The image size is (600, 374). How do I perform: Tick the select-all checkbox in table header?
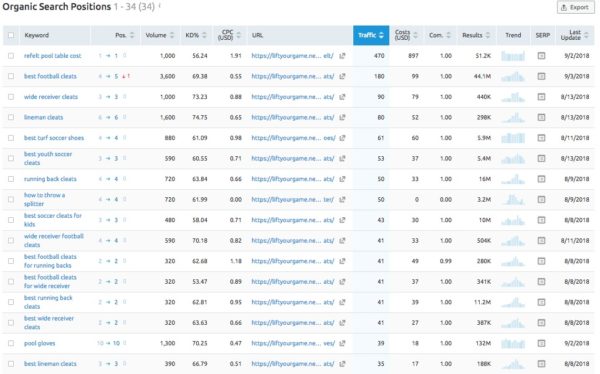11,35
